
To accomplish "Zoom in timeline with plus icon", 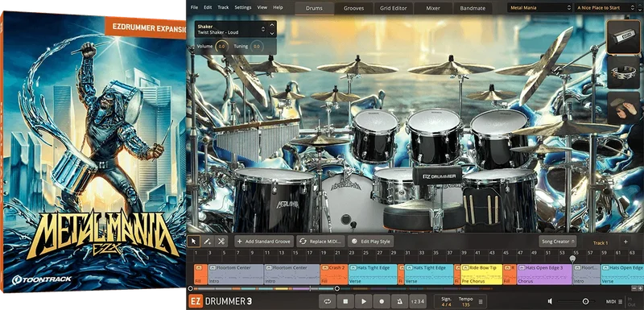I will pos(640,288).
